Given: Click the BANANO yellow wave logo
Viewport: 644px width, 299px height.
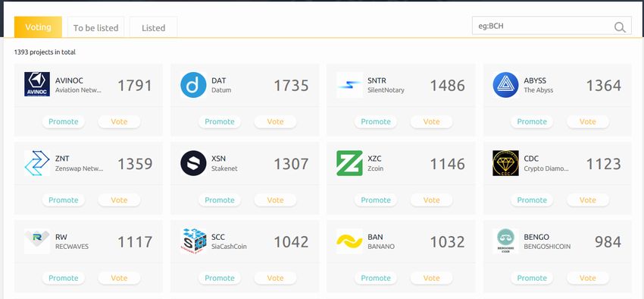Looking at the screenshot, I should click(x=349, y=241).
